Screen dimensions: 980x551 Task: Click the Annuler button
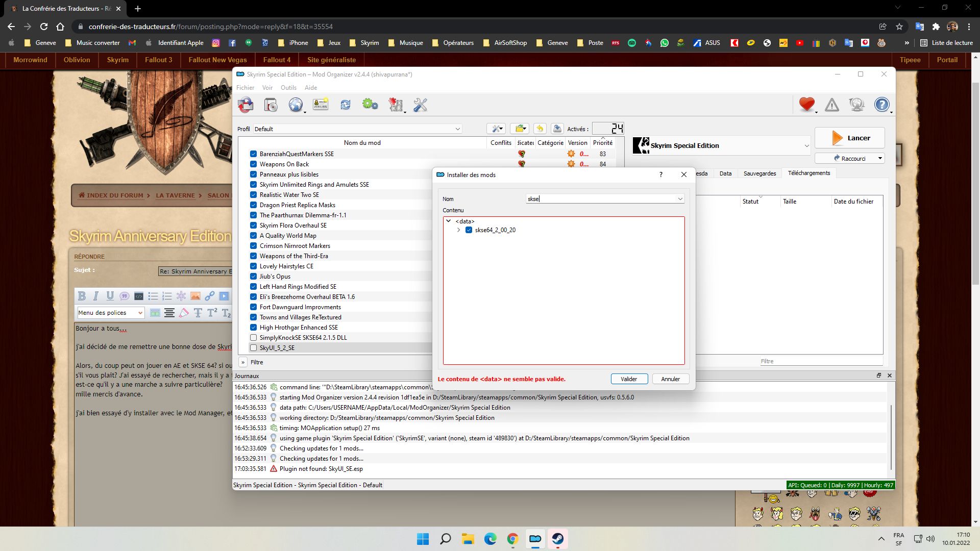670,379
